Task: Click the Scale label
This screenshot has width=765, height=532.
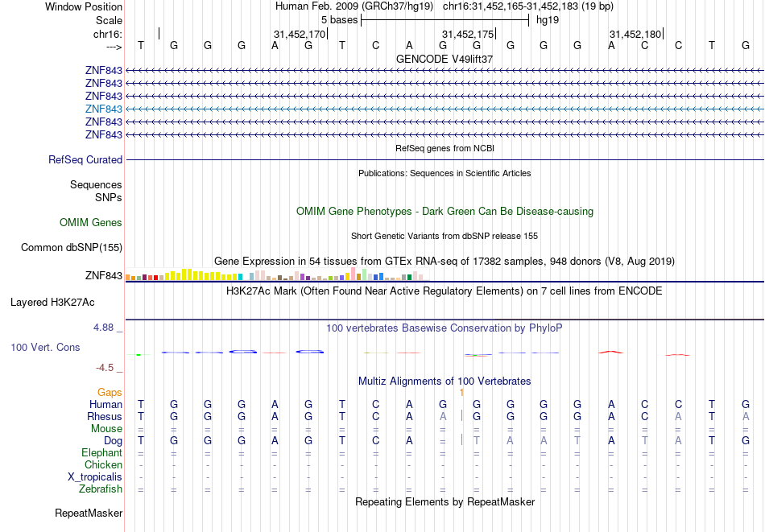Action: click(109, 20)
